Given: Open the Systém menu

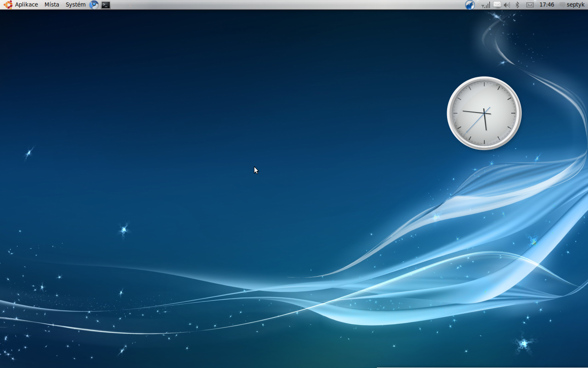Looking at the screenshot, I should (x=76, y=4).
